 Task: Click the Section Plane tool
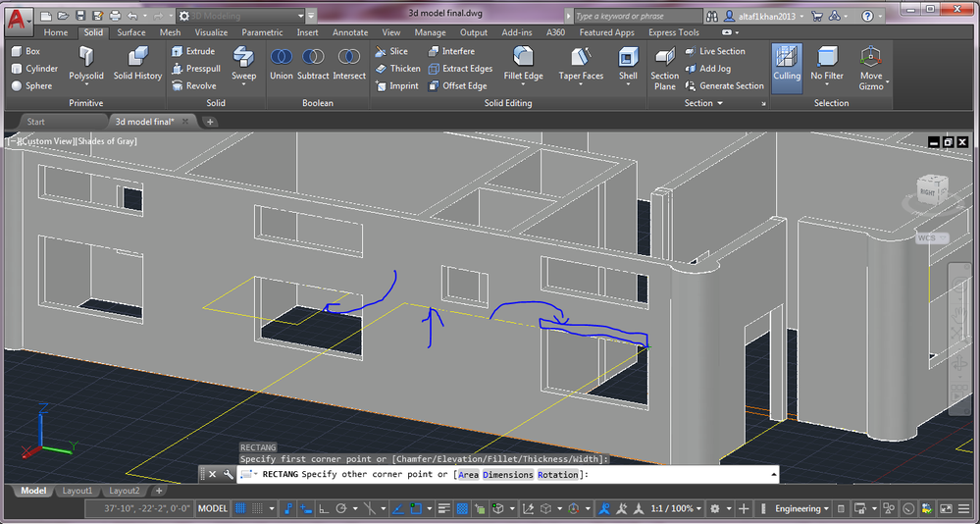point(664,69)
